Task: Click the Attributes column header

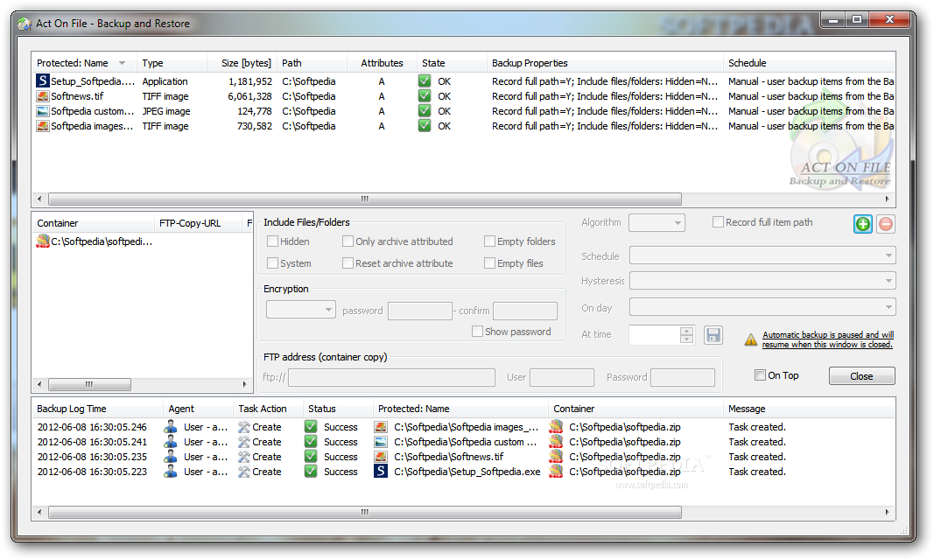Action: [x=382, y=63]
